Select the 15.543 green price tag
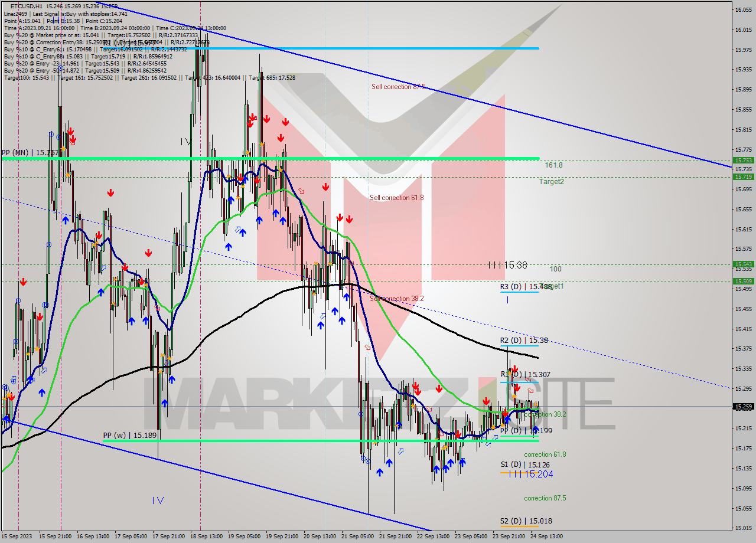Image resolution: width=756 pixels, height=543 pixels. 743,264
